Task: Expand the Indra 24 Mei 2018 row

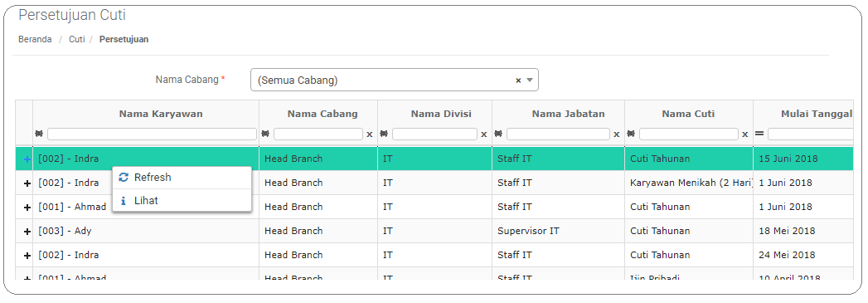Action: (27, 256)
